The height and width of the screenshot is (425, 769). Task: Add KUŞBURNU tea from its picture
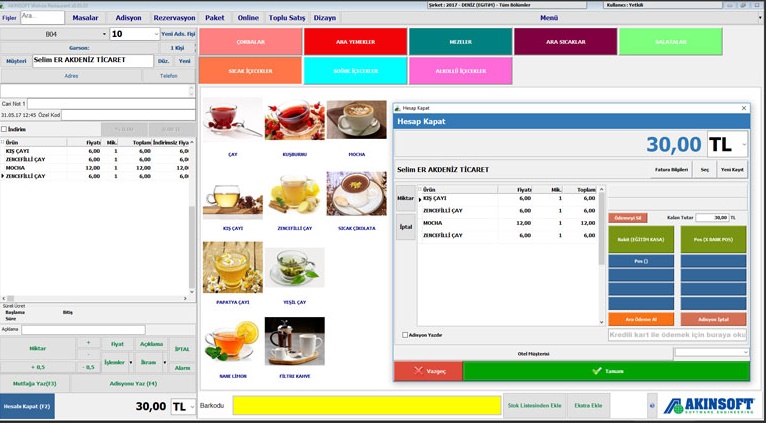point(294,120)
